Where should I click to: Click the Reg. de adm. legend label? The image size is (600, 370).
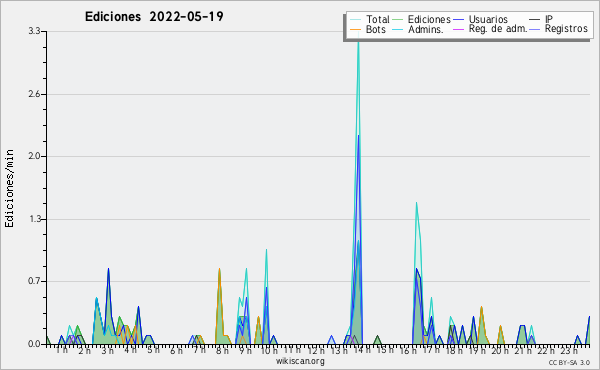498,29
